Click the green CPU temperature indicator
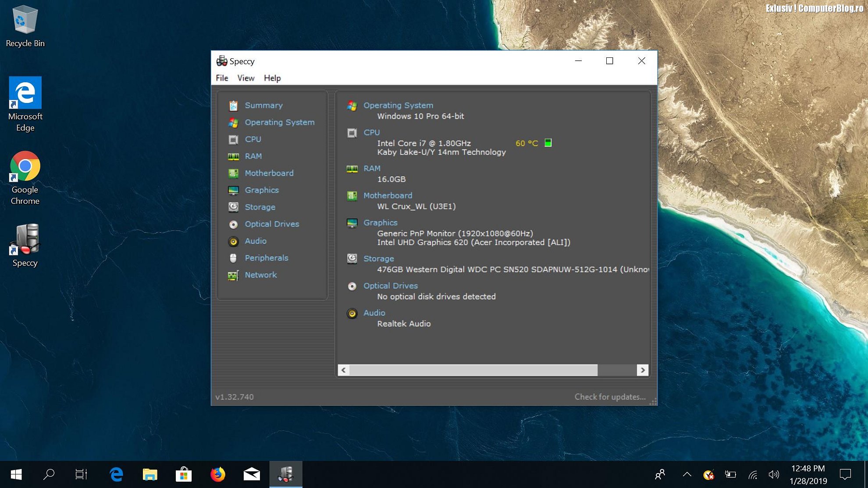The height and width of the screenshot is (488, 868). point(548,143)
